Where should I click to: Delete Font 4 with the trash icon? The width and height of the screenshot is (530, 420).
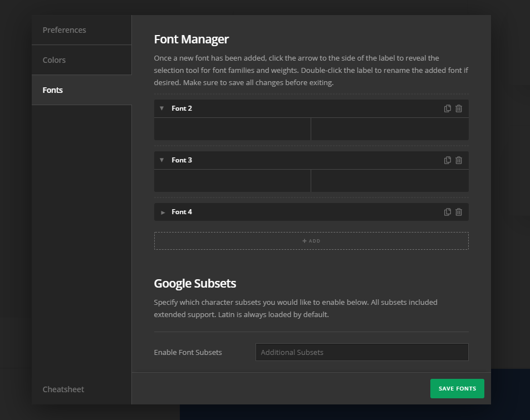click(x=459, y=212)
